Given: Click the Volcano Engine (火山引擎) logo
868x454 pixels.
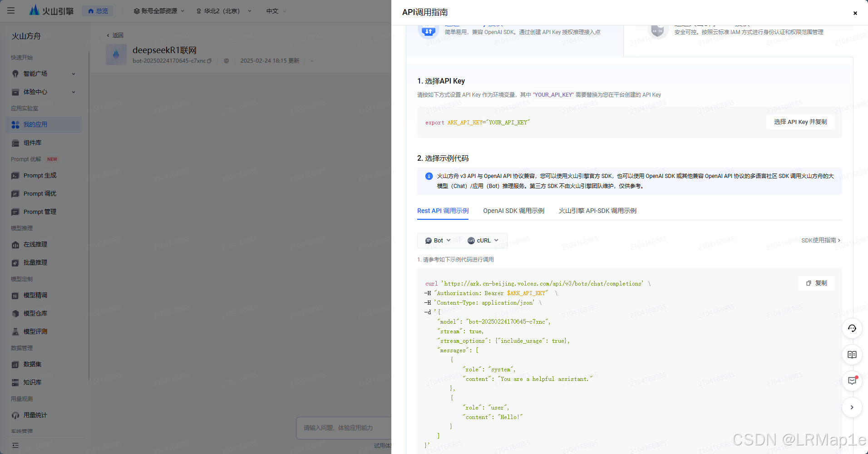Looking at the screenshot, I should click(x=51, y=10).
